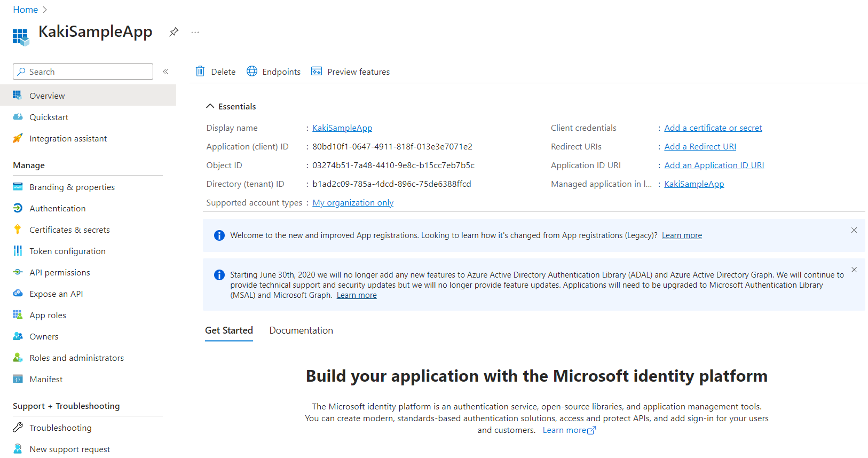Click the KakiSampleApp app registration icon

(21, 37)
